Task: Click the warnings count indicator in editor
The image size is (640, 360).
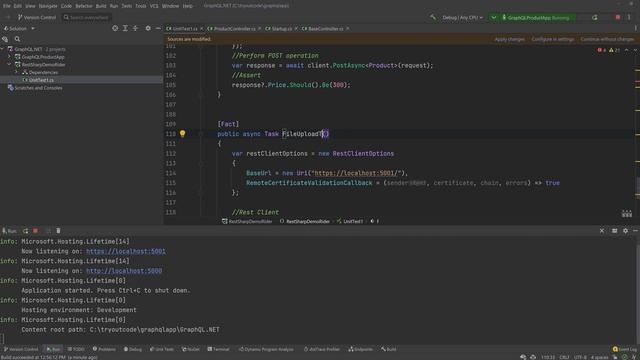Action: point(614,50)
